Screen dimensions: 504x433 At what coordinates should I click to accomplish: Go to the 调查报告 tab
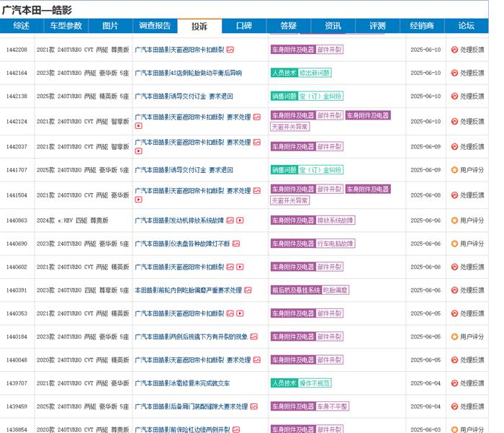(x=155, y=26)
